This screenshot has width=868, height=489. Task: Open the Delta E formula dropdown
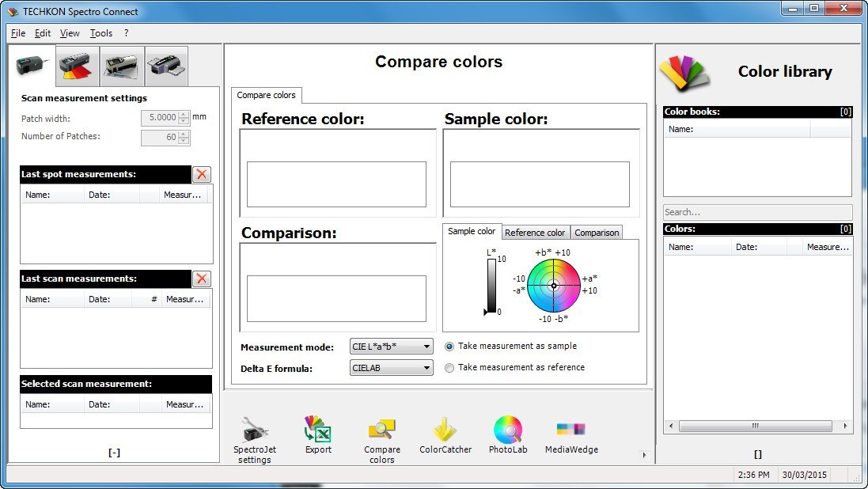[x=392, y=368]
